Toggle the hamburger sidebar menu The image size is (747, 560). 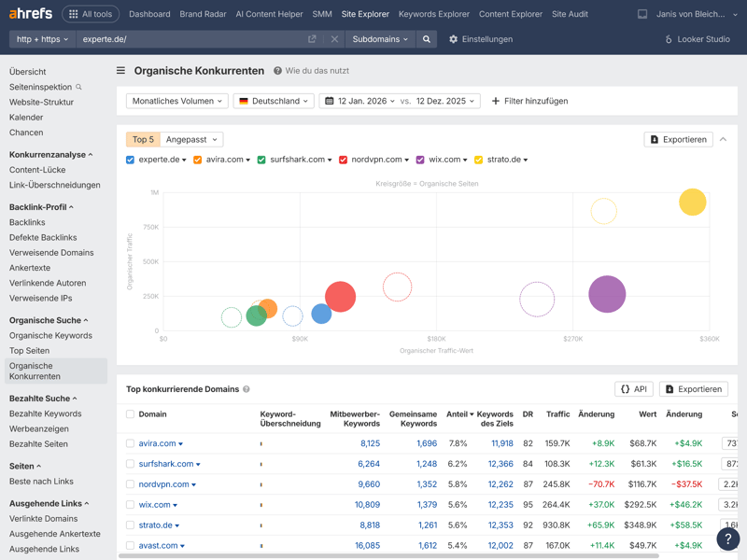click(120, 71)
